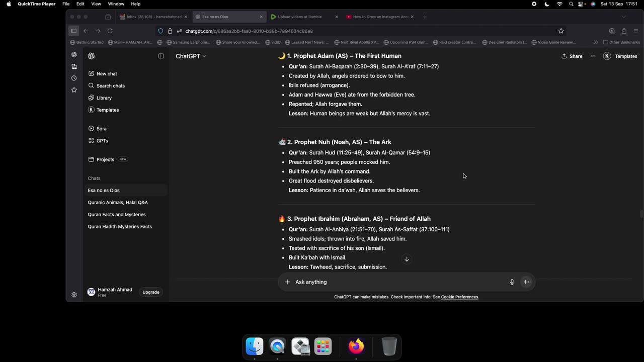Screen dimensions: 644x362
Task: Go back in browser history
Action: (86, 31)
